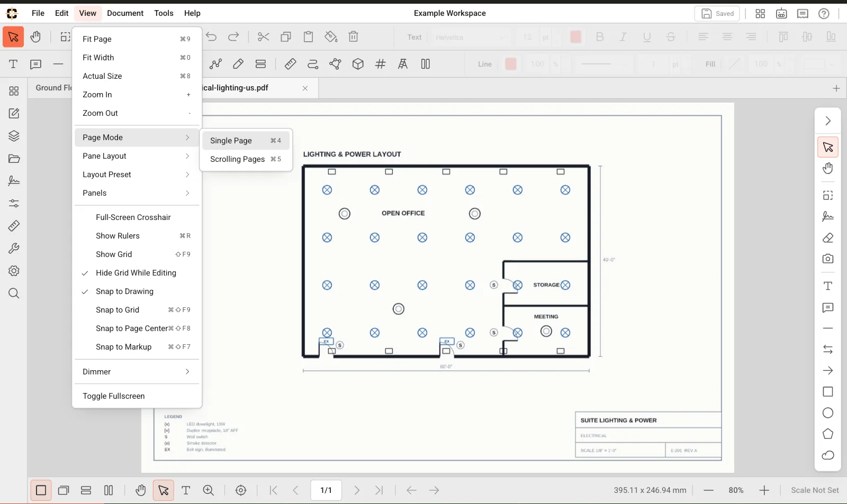This screenshot has width=847, height=504.
Task: Click the page number field 1/1
Action: [326, 490]
